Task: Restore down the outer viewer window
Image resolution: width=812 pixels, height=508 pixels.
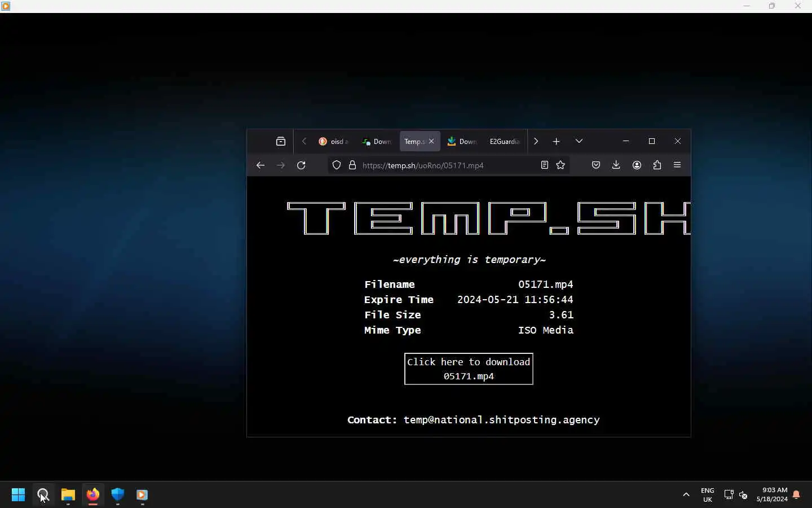Action: pyautogui.click(x=772, y=6)
